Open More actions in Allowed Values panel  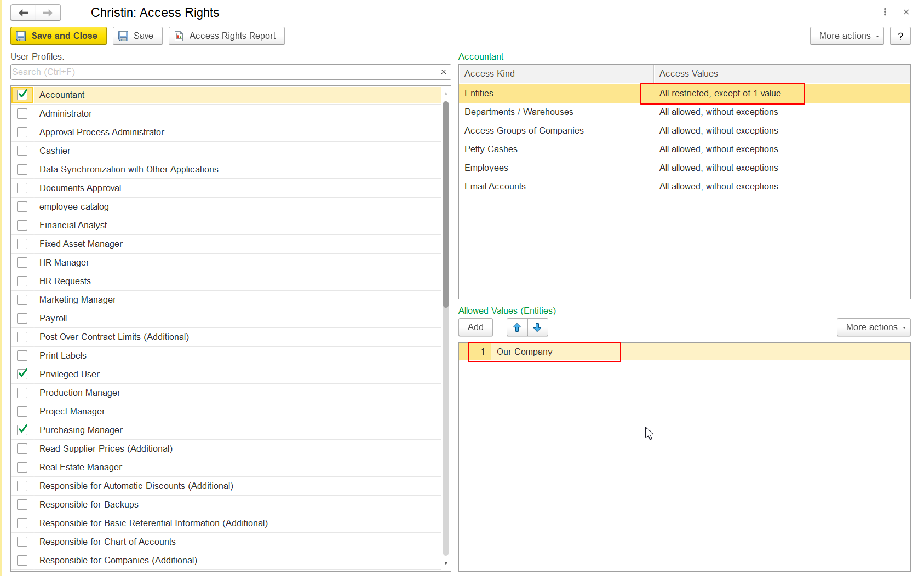873,327
